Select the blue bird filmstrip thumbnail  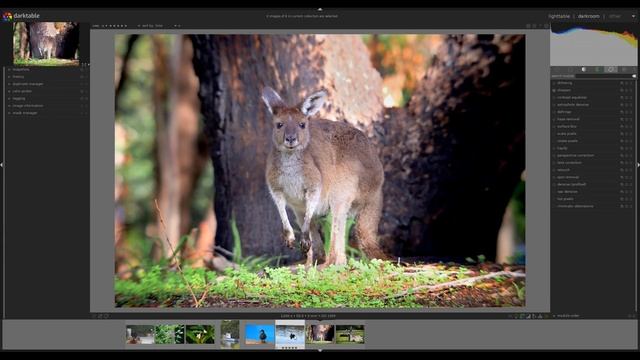click(260, 334)
